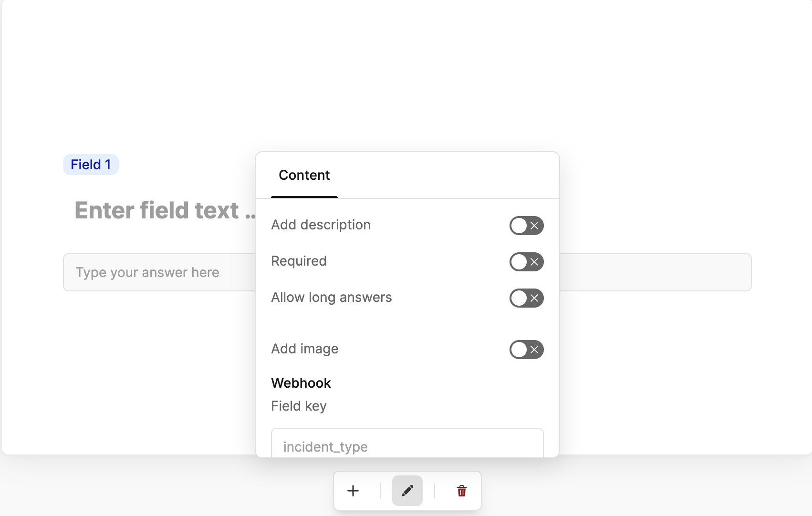This screenshot has height=516, width=812.
Task: Click the 'Add image' label text
Action: point(305,349)
